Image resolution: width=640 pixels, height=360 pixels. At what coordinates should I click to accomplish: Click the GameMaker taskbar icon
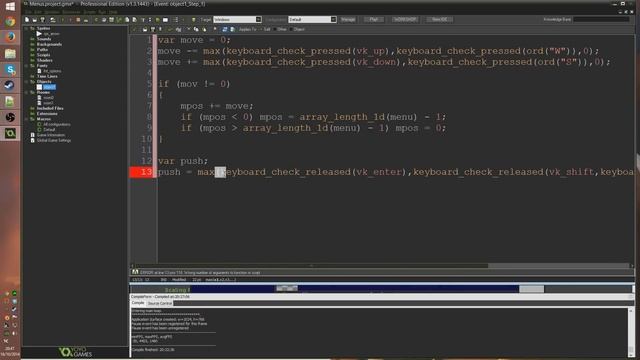tap(10, 133)
